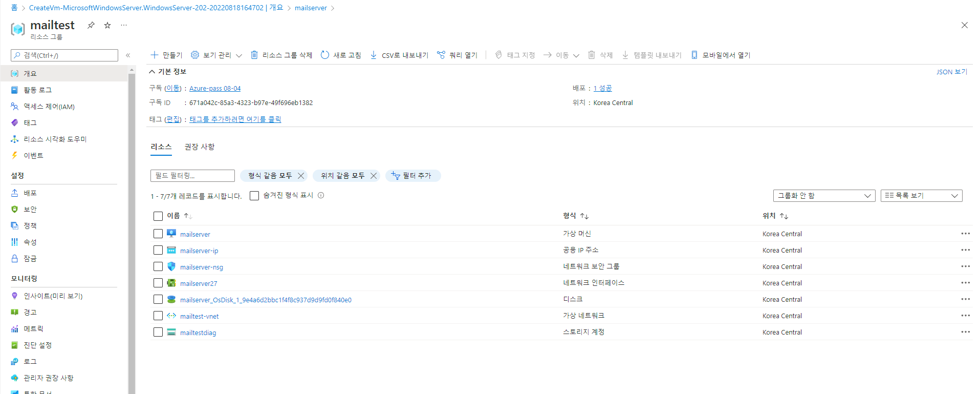Open 개요 in the sidebar
The height and width of the screenshot is (394, 980).
coord(64,73)
